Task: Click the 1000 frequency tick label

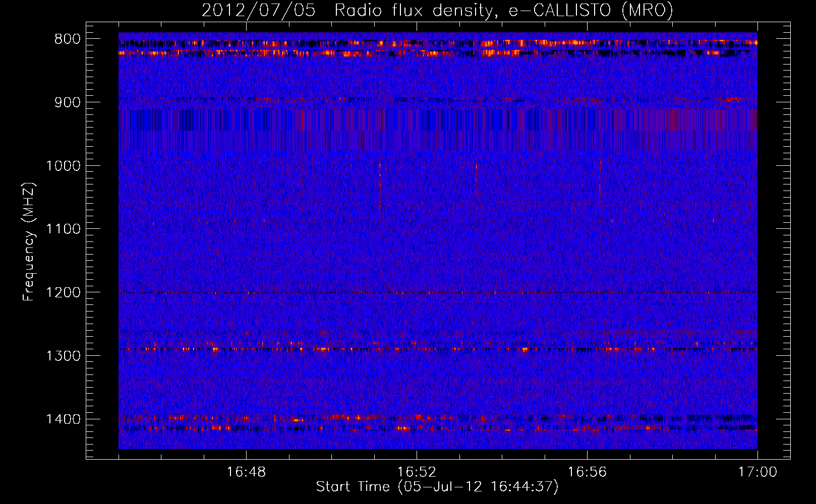Action: [x=63, y=166]
